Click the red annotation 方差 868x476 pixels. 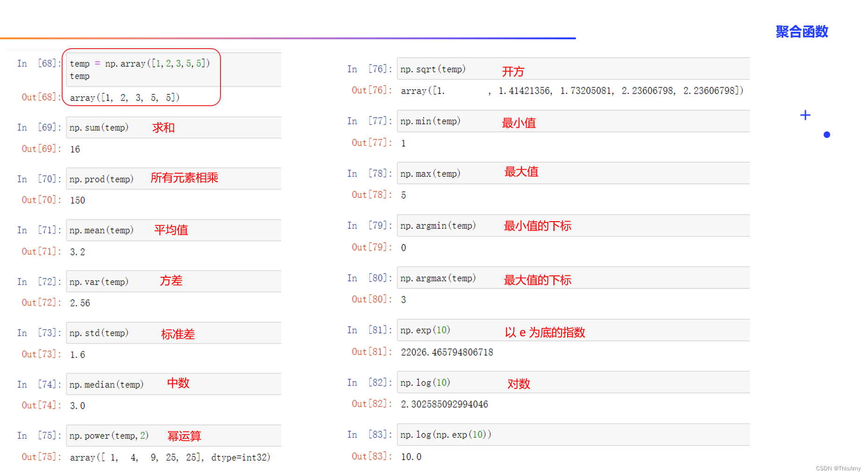(x=171, y=281)
